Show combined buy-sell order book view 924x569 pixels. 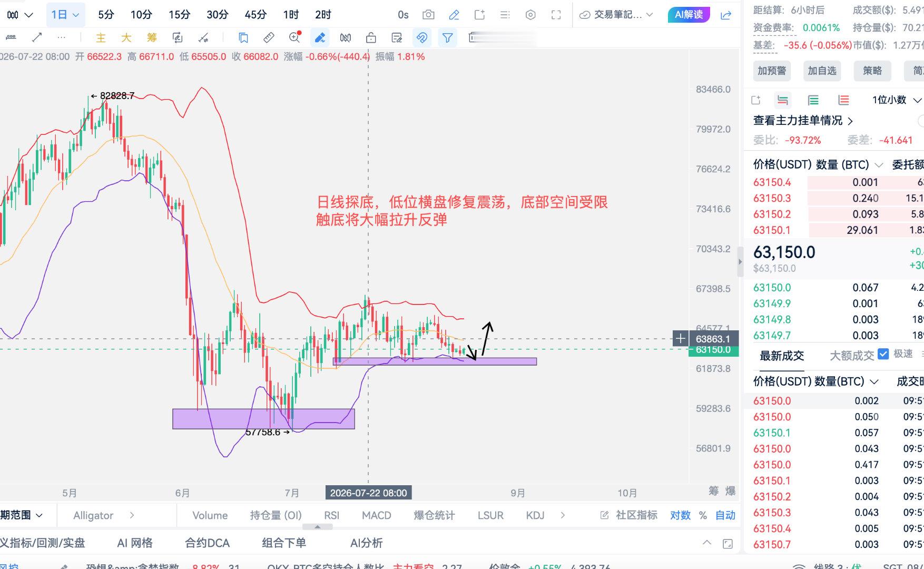(x=783, y=100)
